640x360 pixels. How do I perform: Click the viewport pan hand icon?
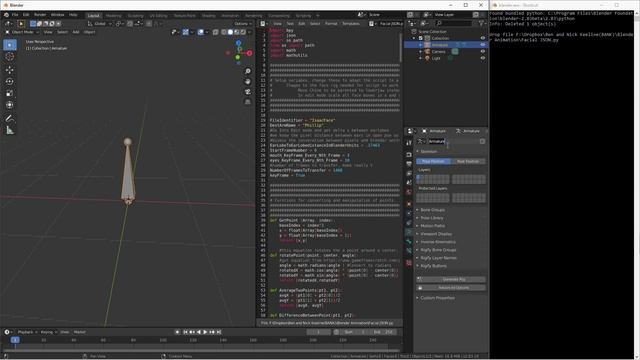point(248,81)
